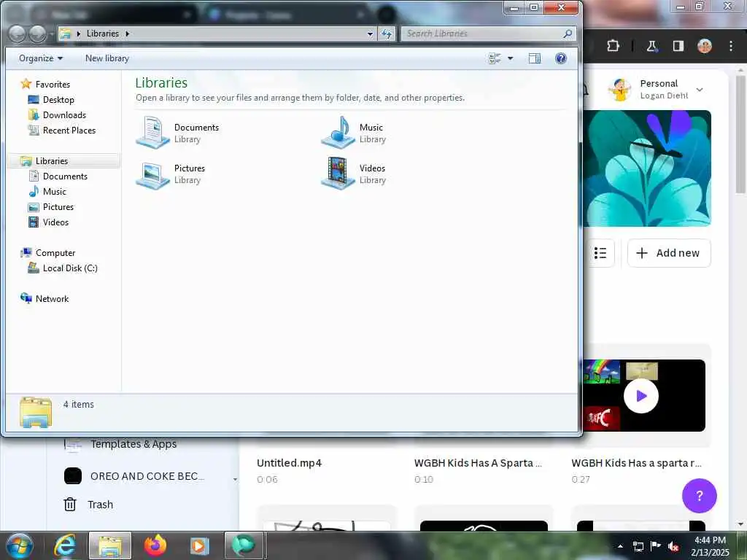Open the Action Center flag icon
747x560 pixels.
656,546
